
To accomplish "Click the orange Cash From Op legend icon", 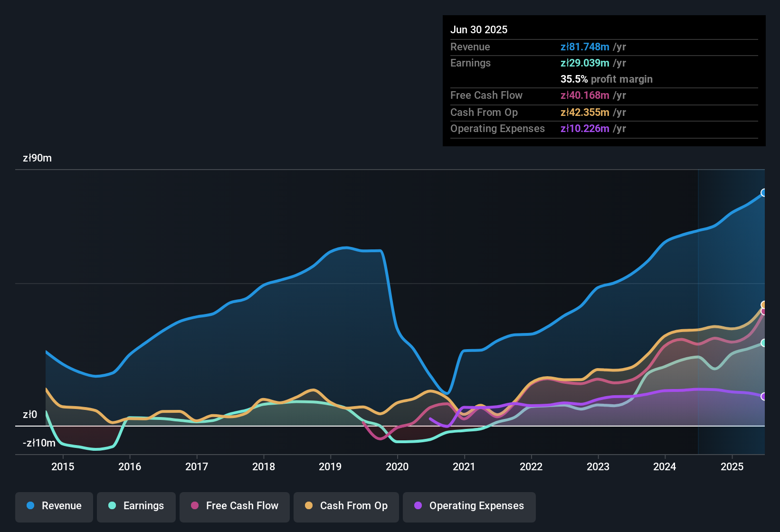I will click(308, 506).
